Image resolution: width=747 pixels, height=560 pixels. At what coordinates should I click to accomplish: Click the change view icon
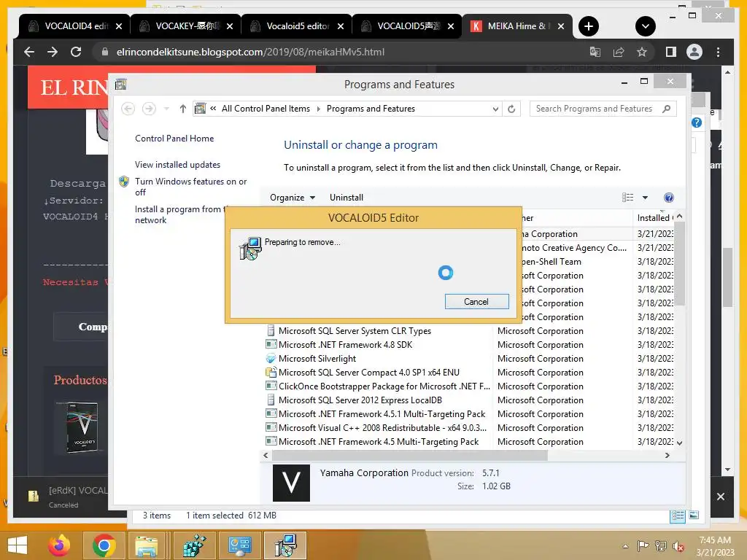(x=628, y=197)
